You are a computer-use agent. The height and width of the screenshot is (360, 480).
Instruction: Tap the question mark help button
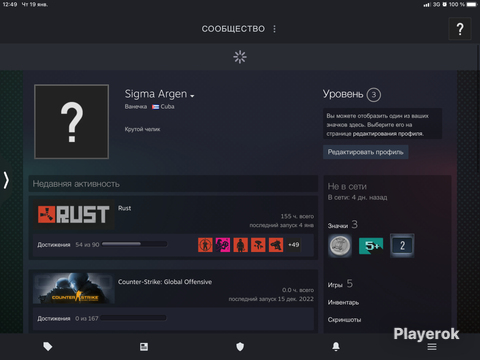(460, 29)
